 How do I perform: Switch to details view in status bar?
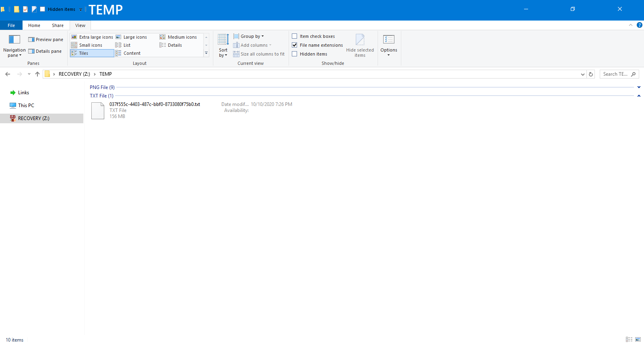click(x=629, y=340)
